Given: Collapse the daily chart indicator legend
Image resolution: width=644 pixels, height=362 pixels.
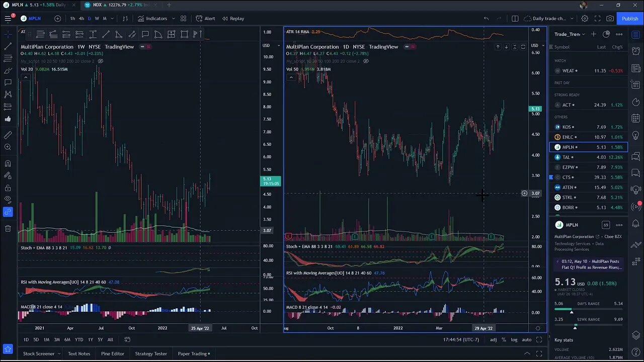Looking at the screenshot, I should (291, 77).
